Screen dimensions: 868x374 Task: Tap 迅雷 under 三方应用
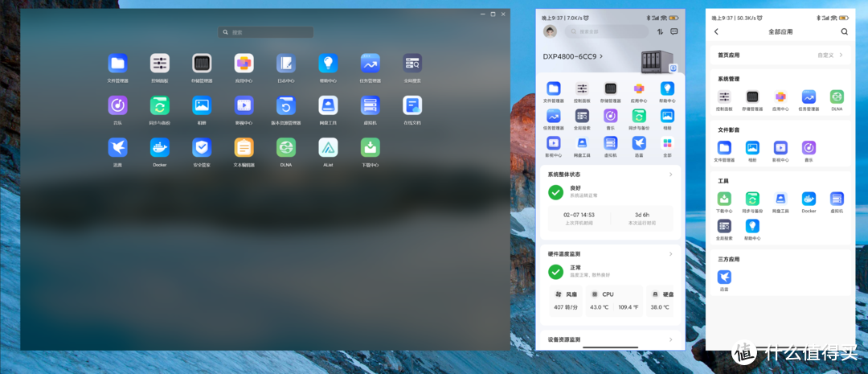(724, 277)
